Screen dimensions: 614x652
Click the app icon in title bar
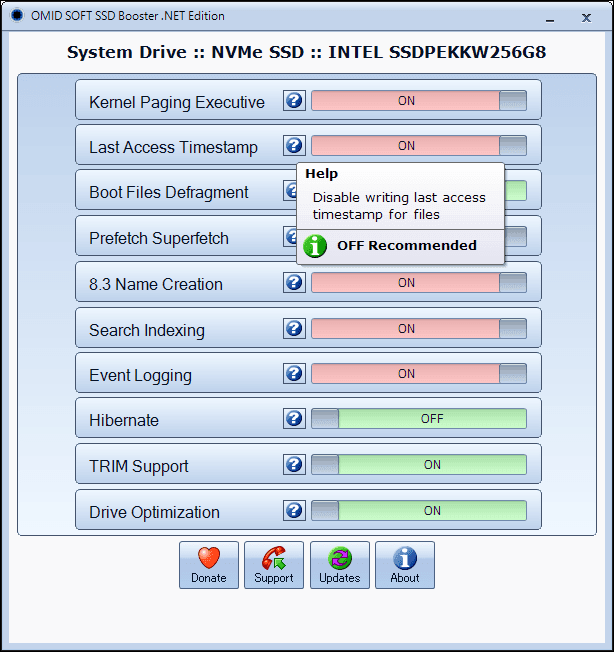pos(17,16)
